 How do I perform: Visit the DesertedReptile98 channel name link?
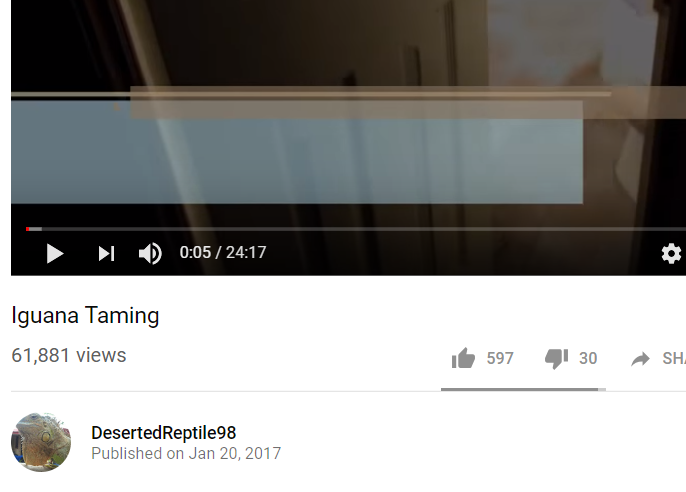[164, 433]
